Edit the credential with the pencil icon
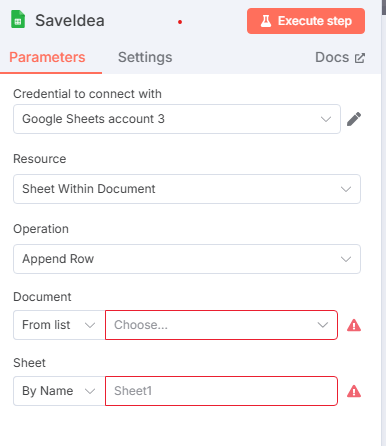386x446 pixels. pyautogui.click(x=354, y=119)
